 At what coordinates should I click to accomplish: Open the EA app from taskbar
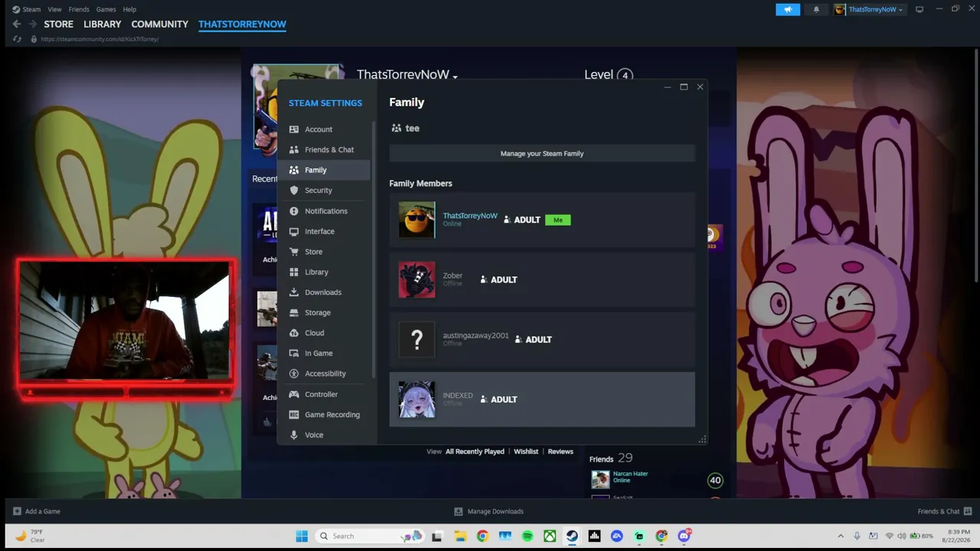point(616,536)
